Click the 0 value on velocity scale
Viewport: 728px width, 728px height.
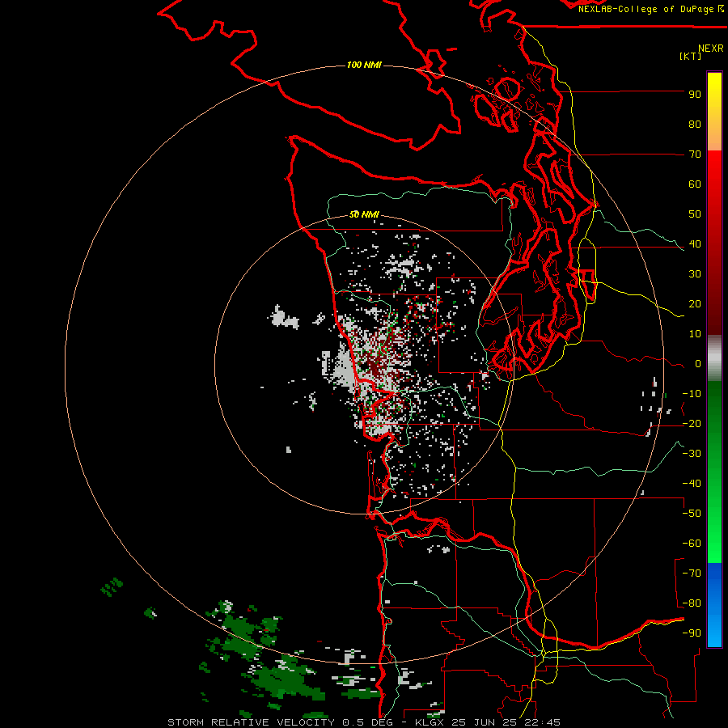pos(698,364)
